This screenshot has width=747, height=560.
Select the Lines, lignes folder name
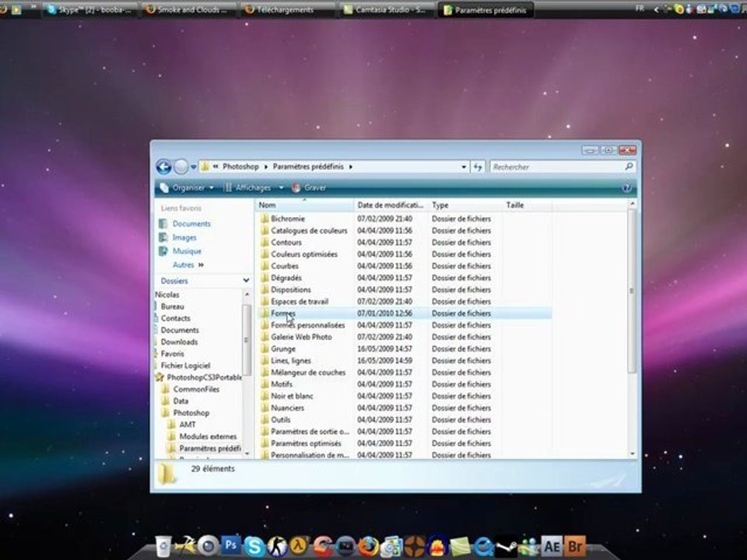tap(290, 360)
